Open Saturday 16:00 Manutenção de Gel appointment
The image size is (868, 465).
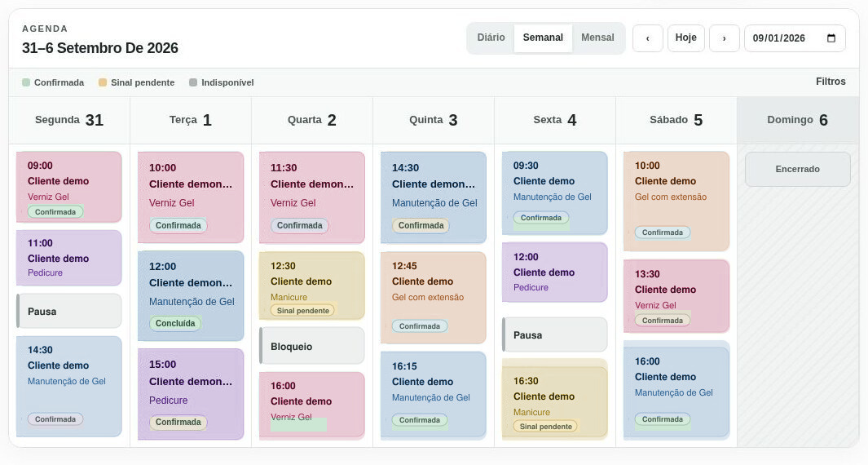click(x=676, y=390)
